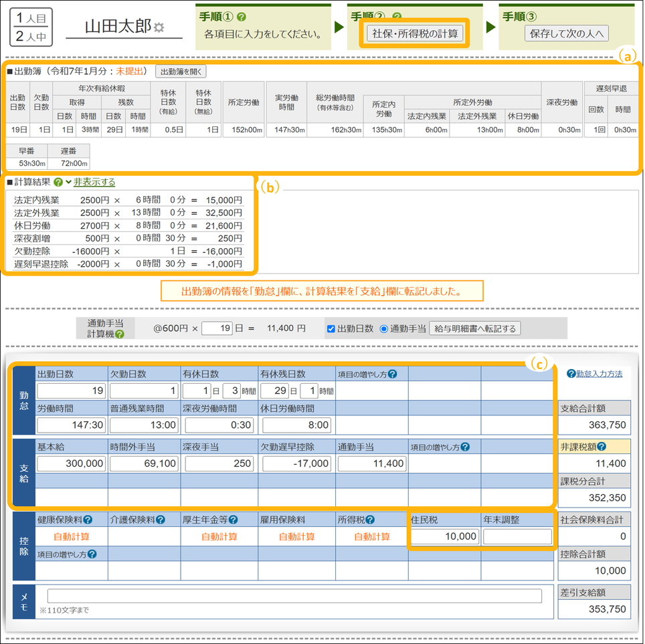Open the 非課税額 help icon
This screenshot has width=645, height=644.
point(602,447)
